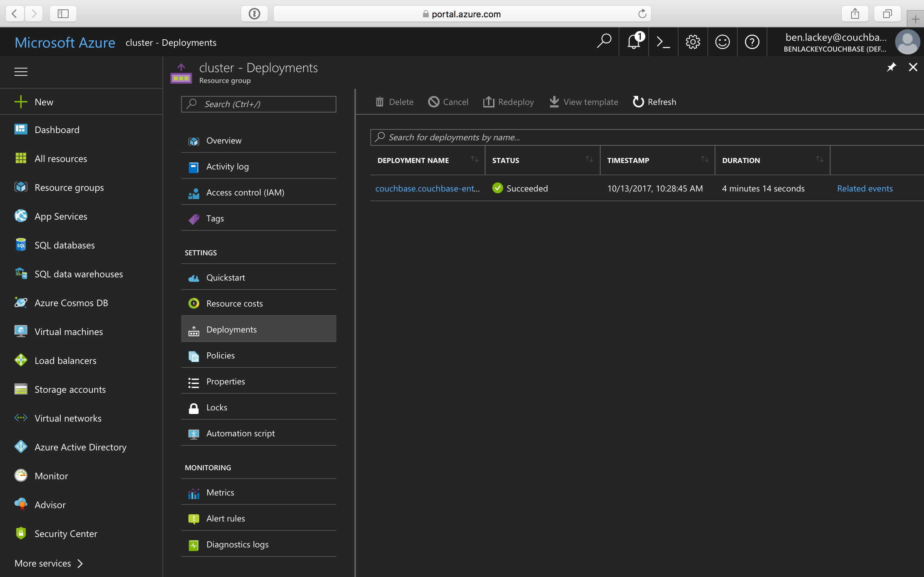Expand More services in sidebar

(x=43, y=563)
